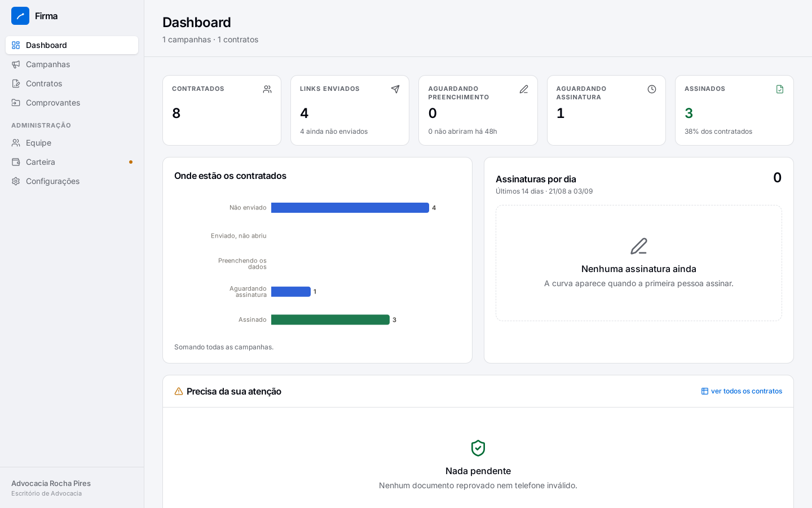This screenshot has width=812, height=508.
Task: Select Dashboard in the sidebar menu
Action: [x=72, y=45]
